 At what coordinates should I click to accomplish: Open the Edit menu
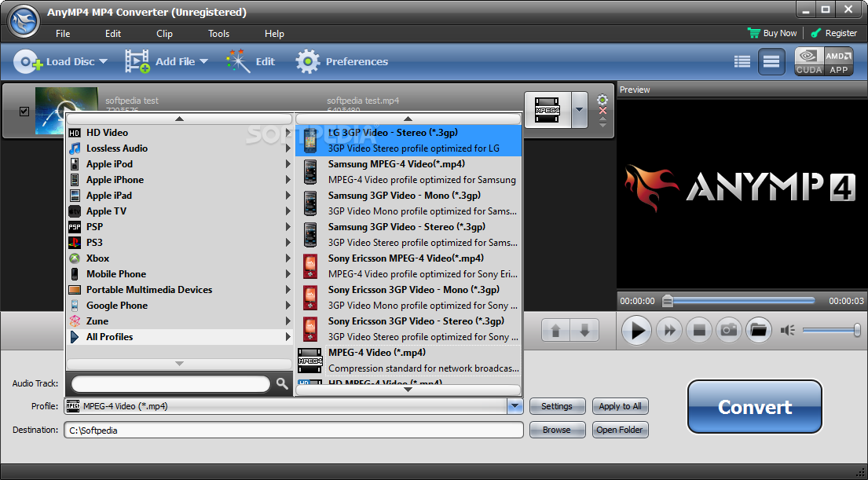[x=113, y=34]
